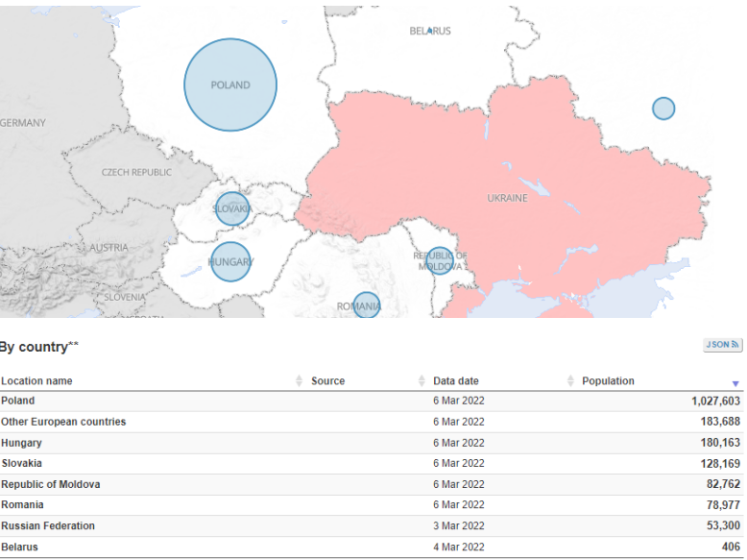
Task: Open the JSON data feed button
Action: pyautogui.click(x=723, y=345)
